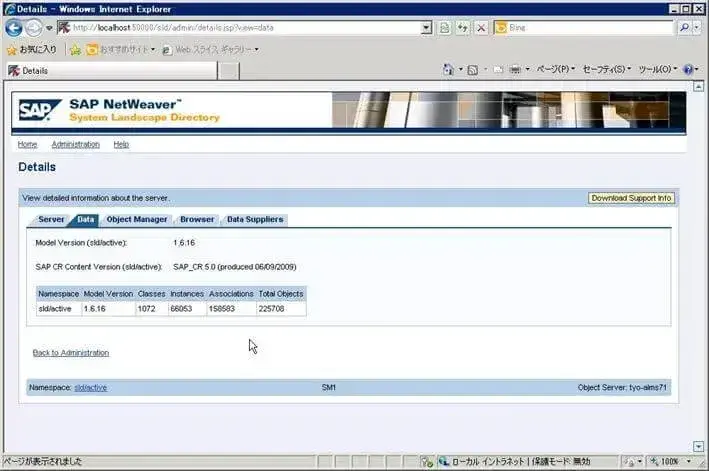The width and height of the screenshot is (709, 471).
Task: Click the stop loading X icon
Action: click(x=482, y=28)
